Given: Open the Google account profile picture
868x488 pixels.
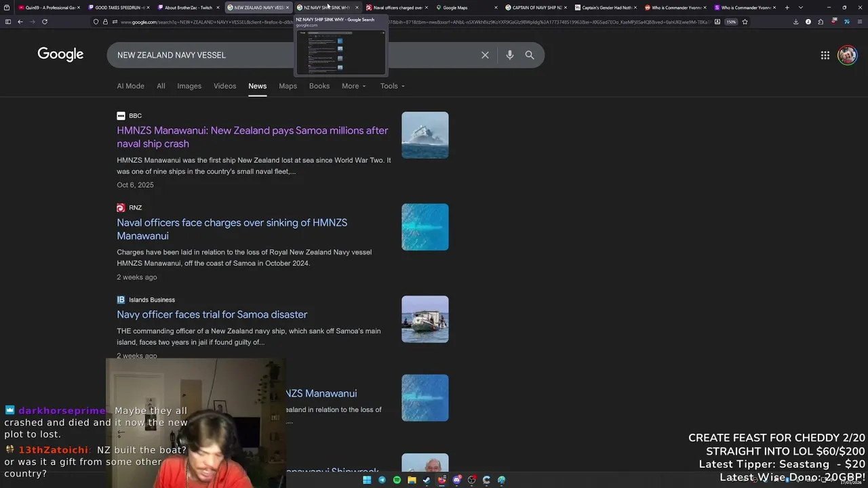Looking at the screenshot, I should [x=847, y=55].
